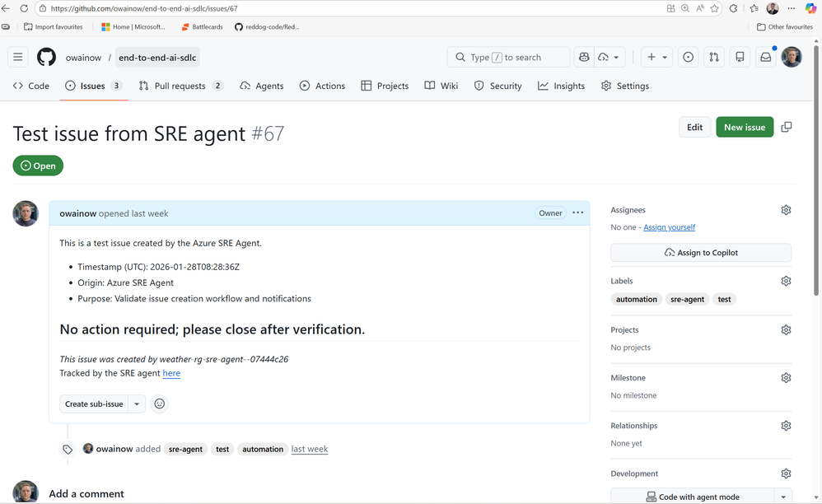
Task: Open the Copilot chat icon
Action: tap(584, 57)
